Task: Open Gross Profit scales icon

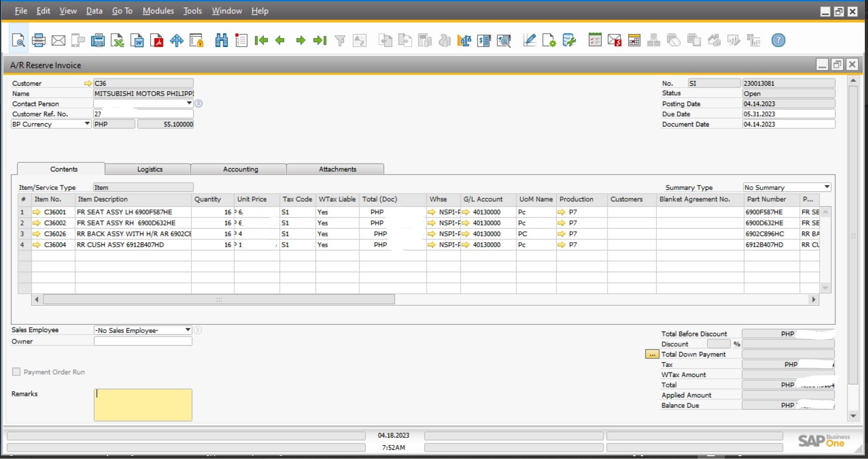Action: point(464,41)
